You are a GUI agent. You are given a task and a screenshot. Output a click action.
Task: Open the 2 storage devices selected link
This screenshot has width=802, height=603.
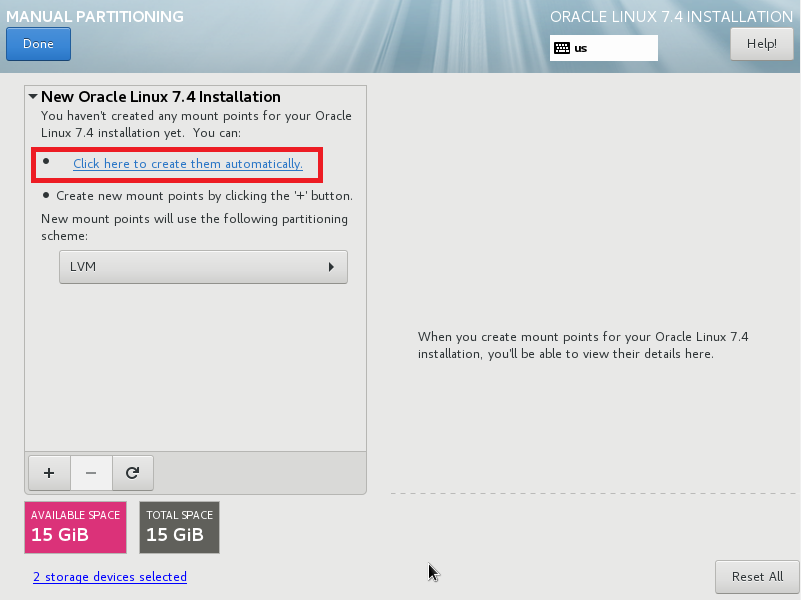(x=110, y=577)
